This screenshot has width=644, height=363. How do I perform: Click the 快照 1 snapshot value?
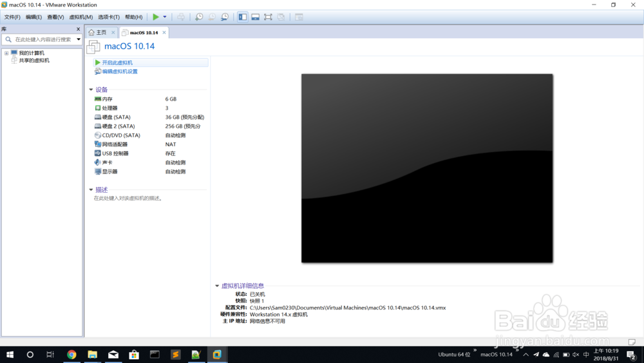coord(257,301)
